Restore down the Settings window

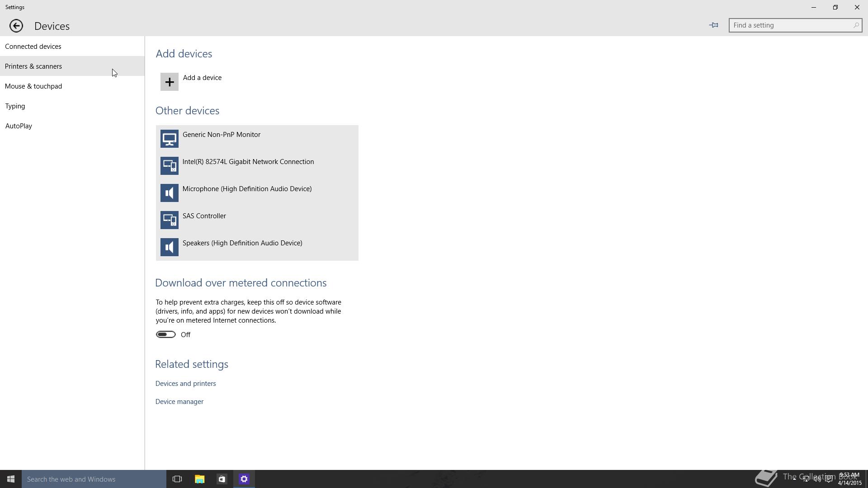point(835,7)
